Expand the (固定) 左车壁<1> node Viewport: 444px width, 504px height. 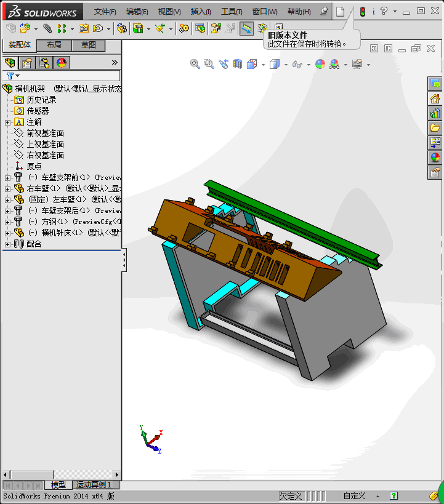click(8, 200)
